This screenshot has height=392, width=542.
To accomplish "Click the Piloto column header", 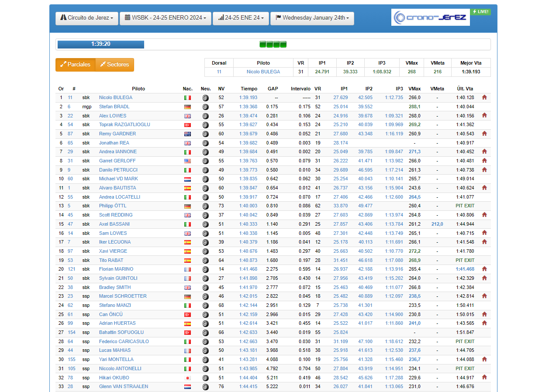I will (138, 89).
